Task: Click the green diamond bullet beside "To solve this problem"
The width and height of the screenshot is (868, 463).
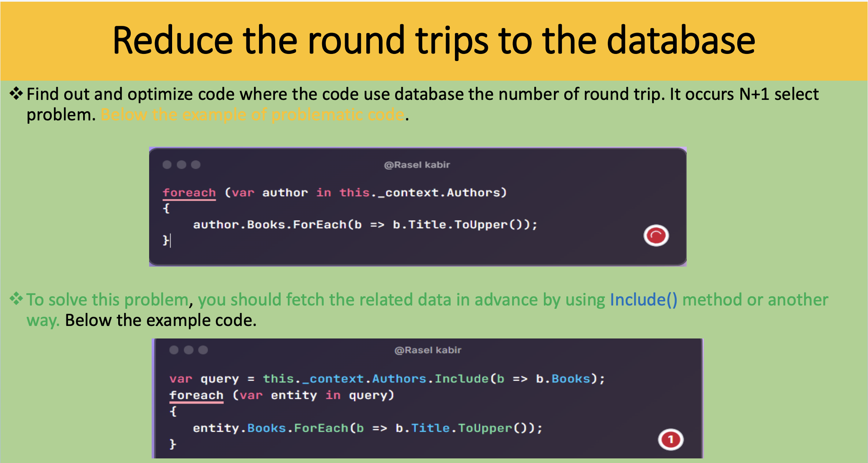Action: coord(16,299)
